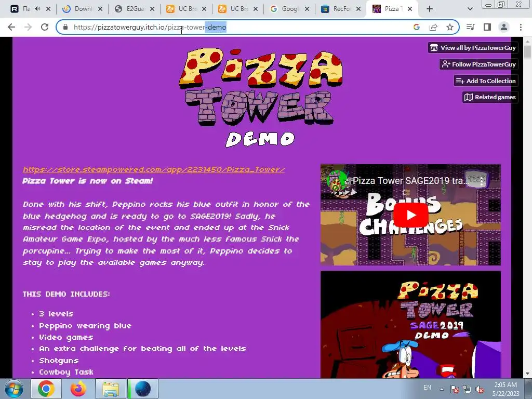Click the Pizza Tower Demo banner logo
532x399 pixels.
tap(260, 97)
